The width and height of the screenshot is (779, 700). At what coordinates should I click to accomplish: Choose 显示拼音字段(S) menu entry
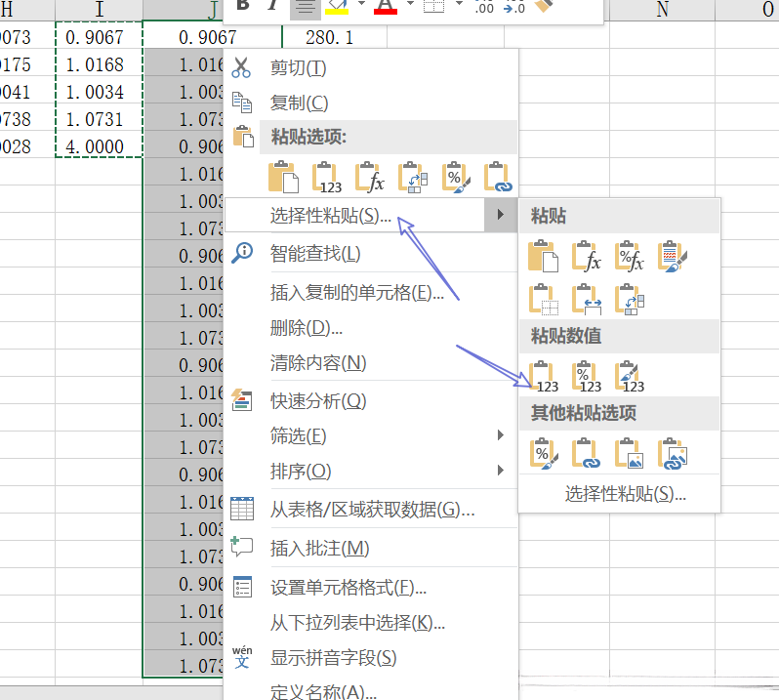pos(333,657)
